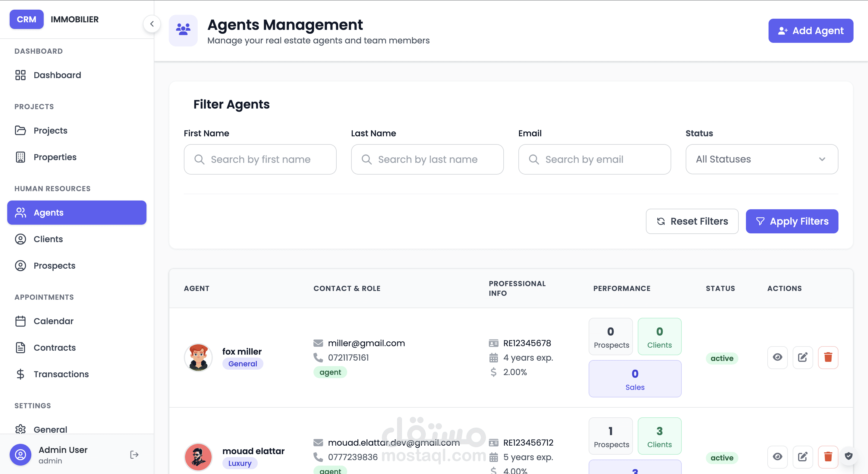The width and height of the screenshot is (868, 474).
Task: Click fox miller's 0 Clients card
Action: tap(659, 337)
